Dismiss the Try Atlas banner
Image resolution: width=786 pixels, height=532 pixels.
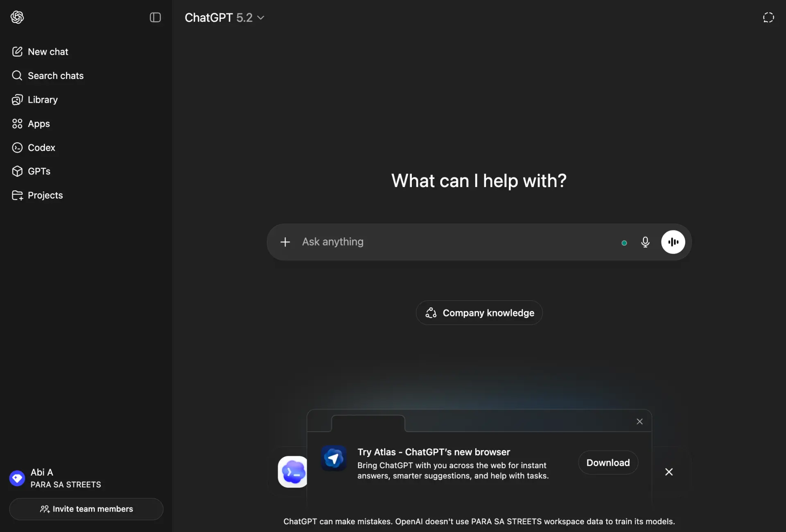tap(669, 472)
